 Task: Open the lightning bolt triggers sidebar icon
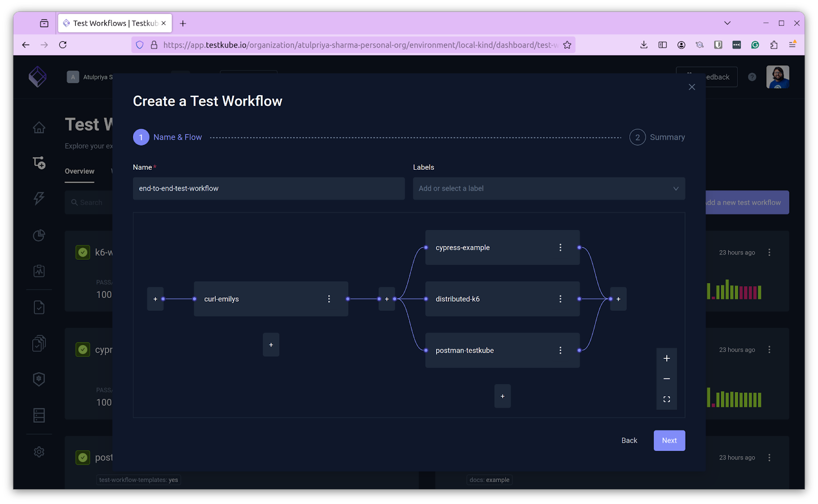(x=39, y=198)
